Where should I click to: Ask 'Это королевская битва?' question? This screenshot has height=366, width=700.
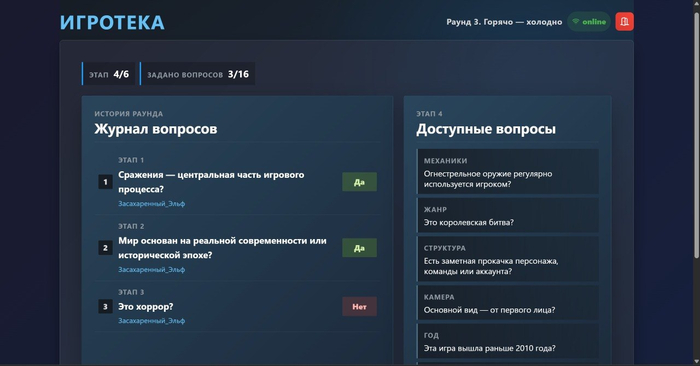click(x=508, y=216)
